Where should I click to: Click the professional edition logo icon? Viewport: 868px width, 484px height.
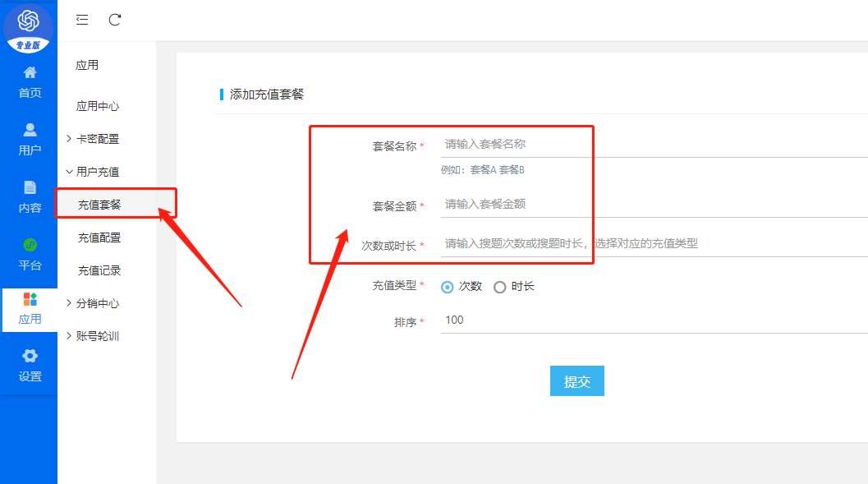pos(28,28)
